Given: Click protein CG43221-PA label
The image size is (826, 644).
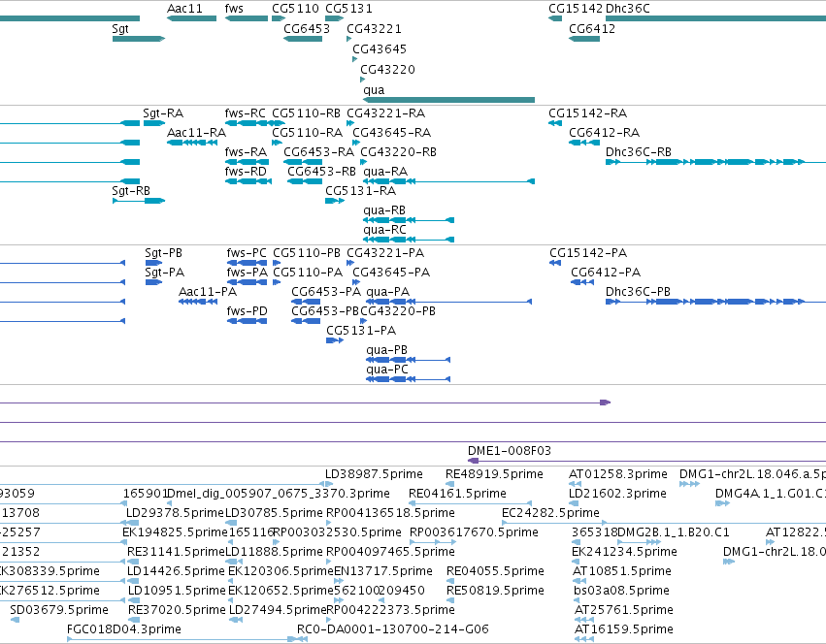Looking at the screenshot, I should pyautogui.click(x=385, y=253).
